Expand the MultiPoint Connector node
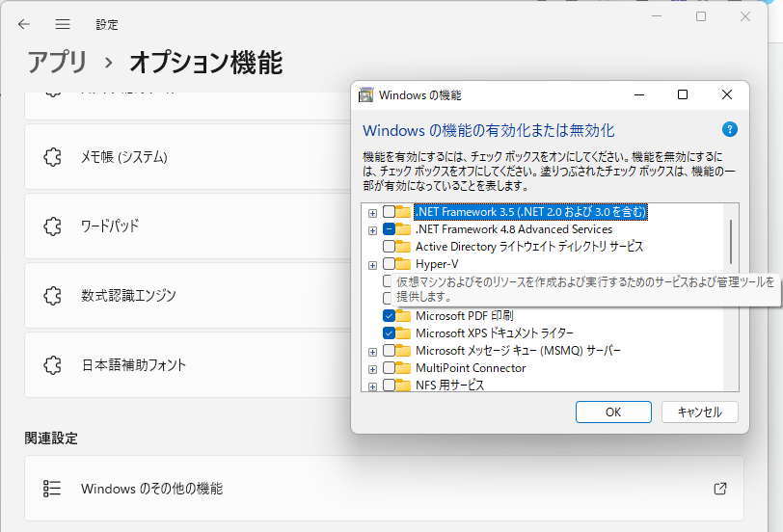783x532 pixels. (372, 369)
